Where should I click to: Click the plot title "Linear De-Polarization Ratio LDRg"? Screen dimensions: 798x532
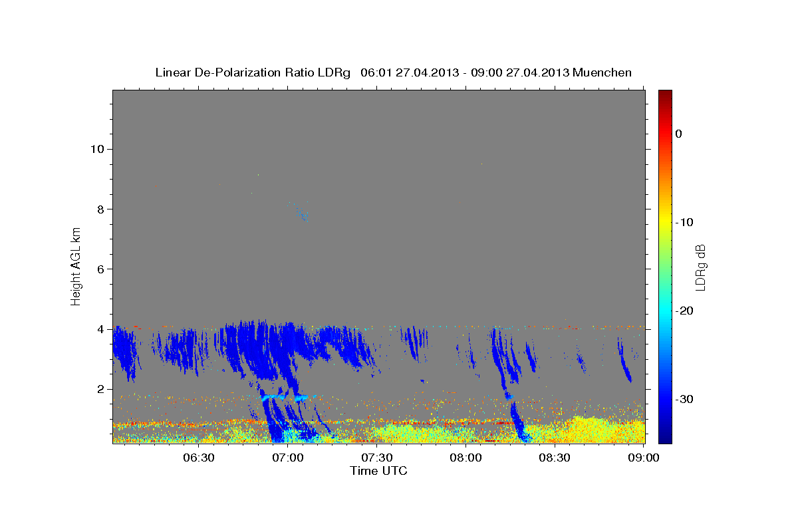(253, 72)
